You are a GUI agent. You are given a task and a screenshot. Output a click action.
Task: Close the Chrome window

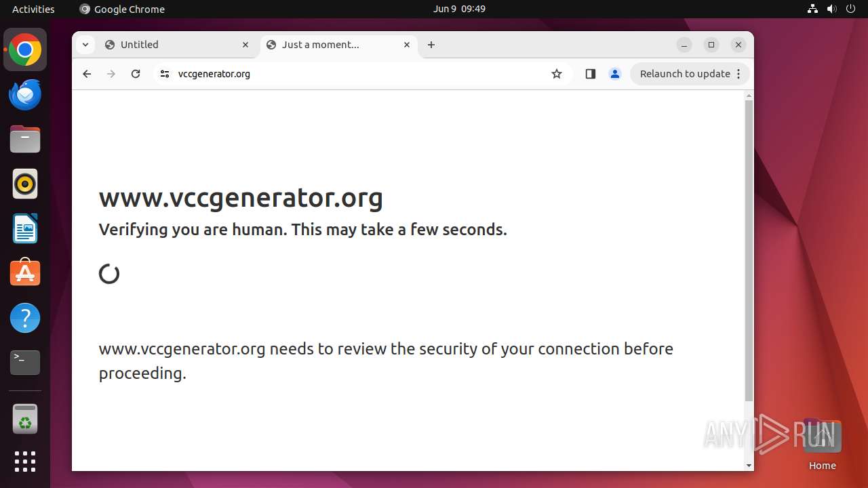[x=738, y=45]
